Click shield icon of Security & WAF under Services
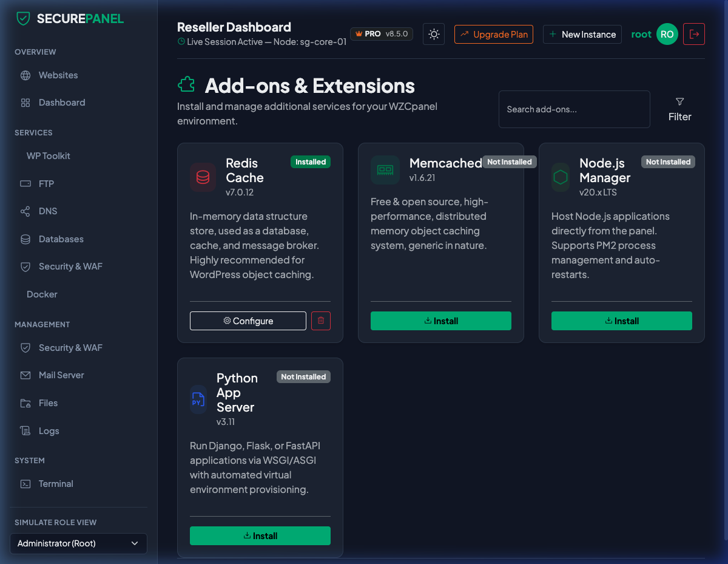 pyautogui.click(x=25, y=267)
